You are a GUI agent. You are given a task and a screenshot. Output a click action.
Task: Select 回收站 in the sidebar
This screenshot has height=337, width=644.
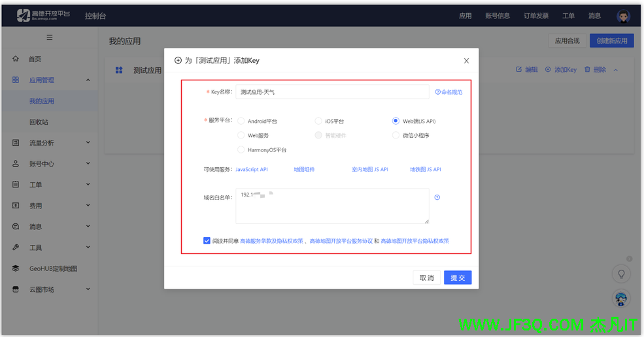(39, 122)
